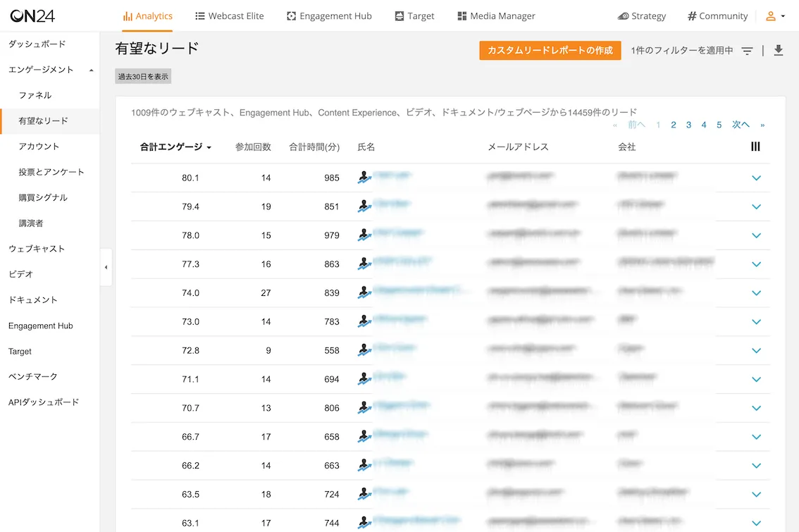
Task: Open the Strategy section
Action: pyautogui.click(x=641, y=16)
